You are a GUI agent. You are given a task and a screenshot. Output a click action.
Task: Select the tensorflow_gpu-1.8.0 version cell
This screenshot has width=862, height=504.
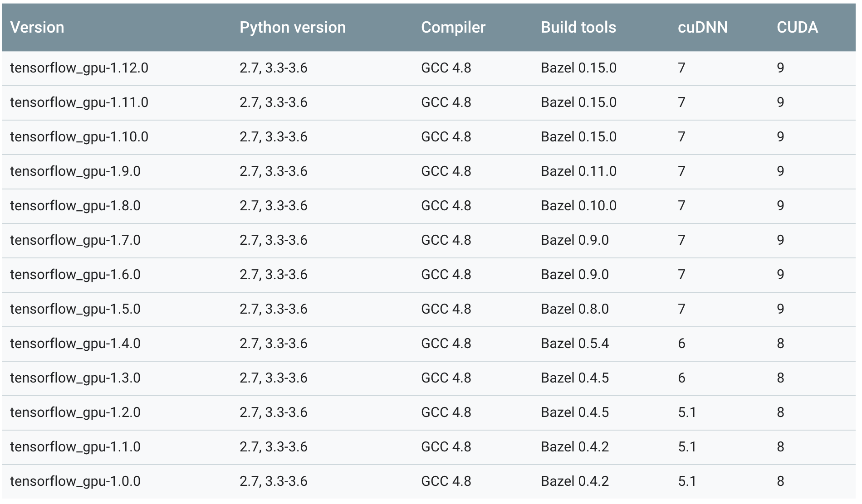tap(75, 206)
